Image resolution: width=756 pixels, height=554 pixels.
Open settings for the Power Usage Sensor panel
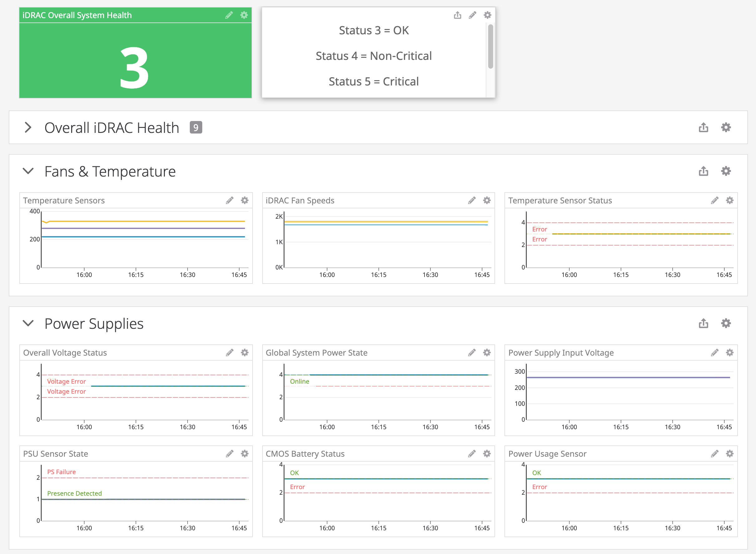[x=730, y=453]
